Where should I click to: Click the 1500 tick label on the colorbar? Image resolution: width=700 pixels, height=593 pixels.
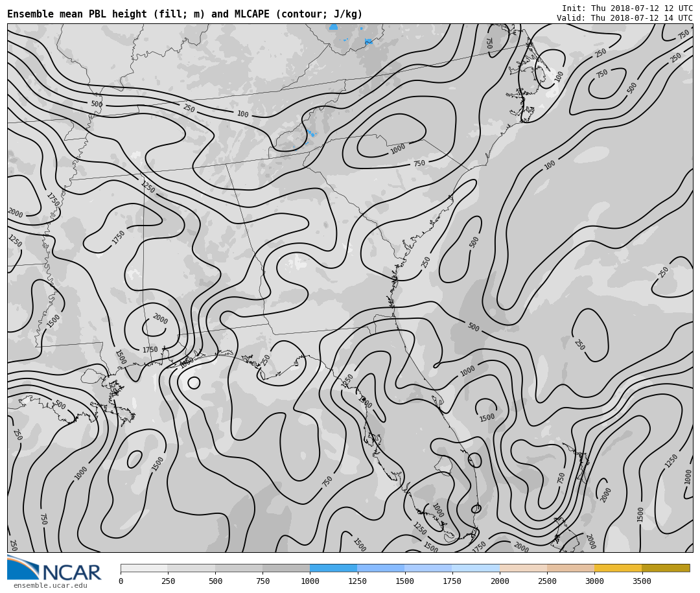[404, 581]
